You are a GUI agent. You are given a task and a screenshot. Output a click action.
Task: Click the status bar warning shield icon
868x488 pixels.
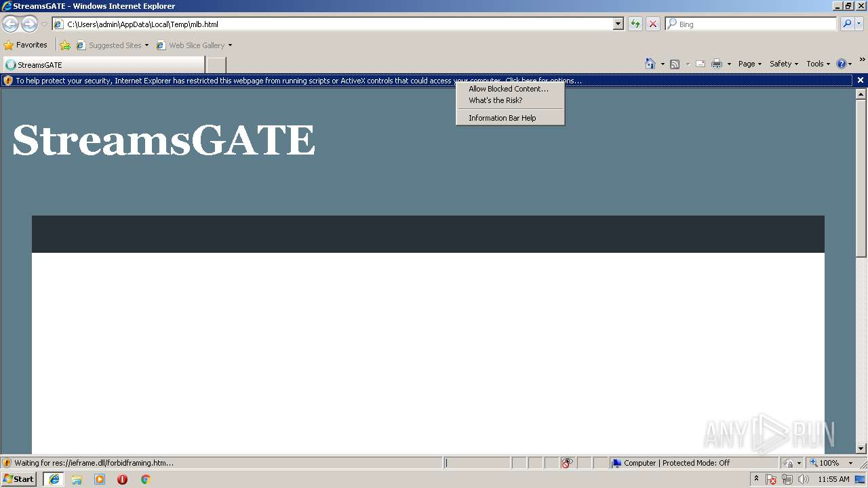tap(7, 463)
